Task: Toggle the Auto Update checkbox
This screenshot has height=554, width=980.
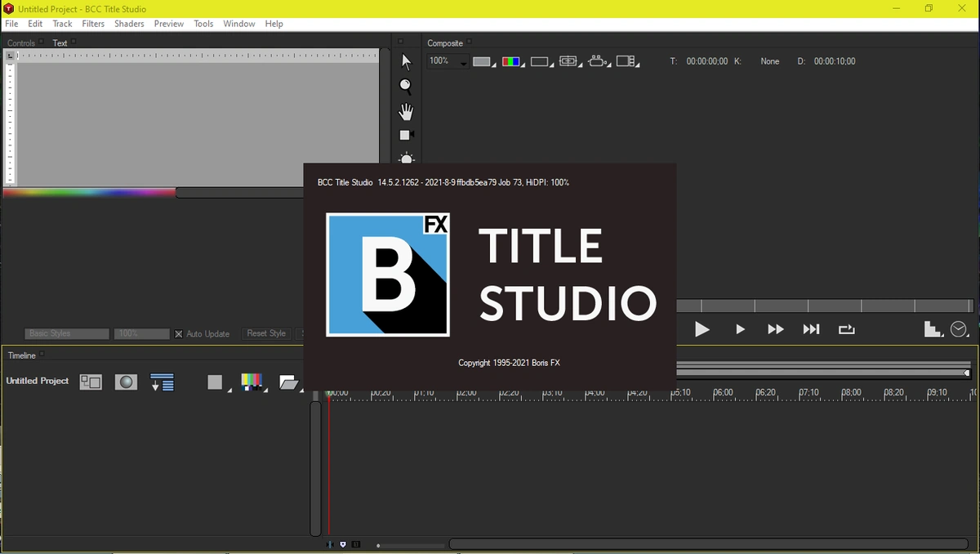Action: coord(179,334)
